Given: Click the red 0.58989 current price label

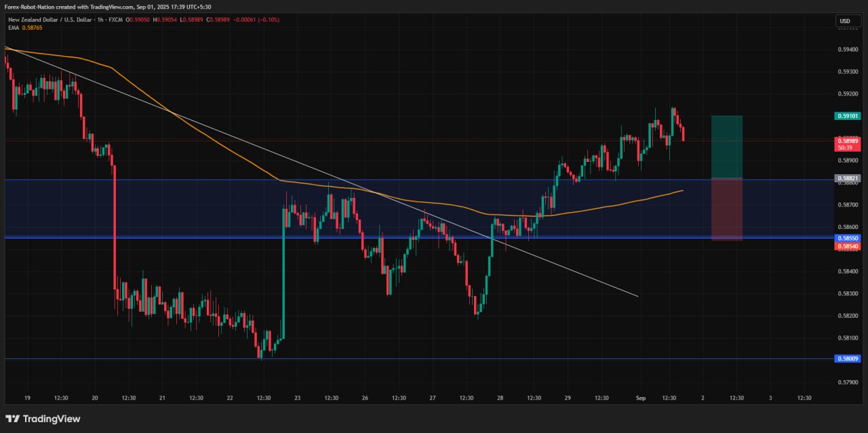Looking at the screenshot, I should 848,141.
